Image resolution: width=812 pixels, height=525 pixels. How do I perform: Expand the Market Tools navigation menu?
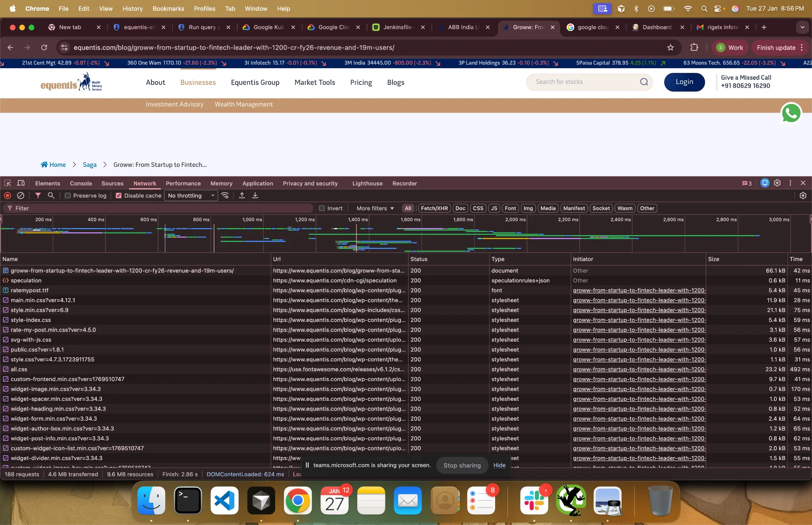coord(315,82)
